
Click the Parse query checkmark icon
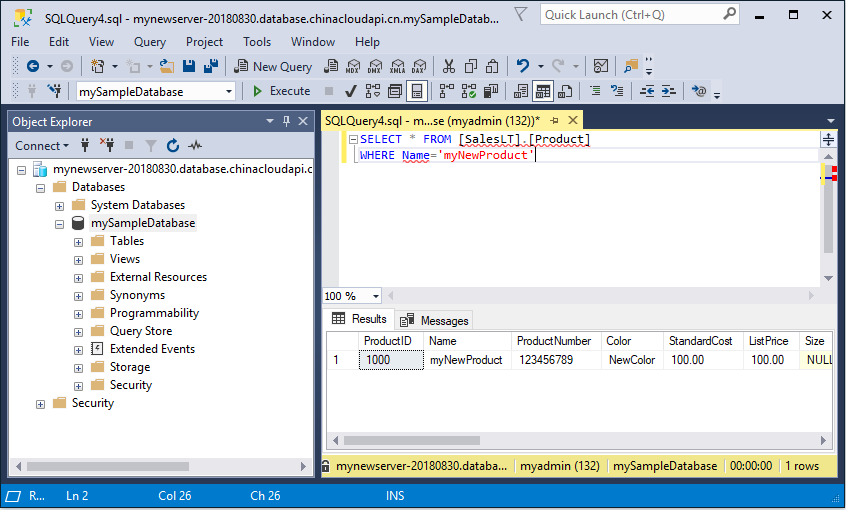pyautogui.click(x=350, y=91)
